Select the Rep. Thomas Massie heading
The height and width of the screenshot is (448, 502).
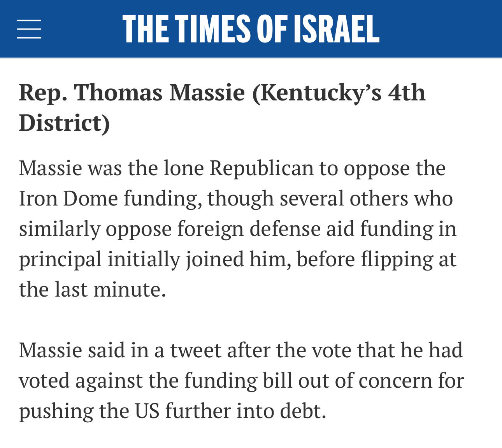point(222,107)
